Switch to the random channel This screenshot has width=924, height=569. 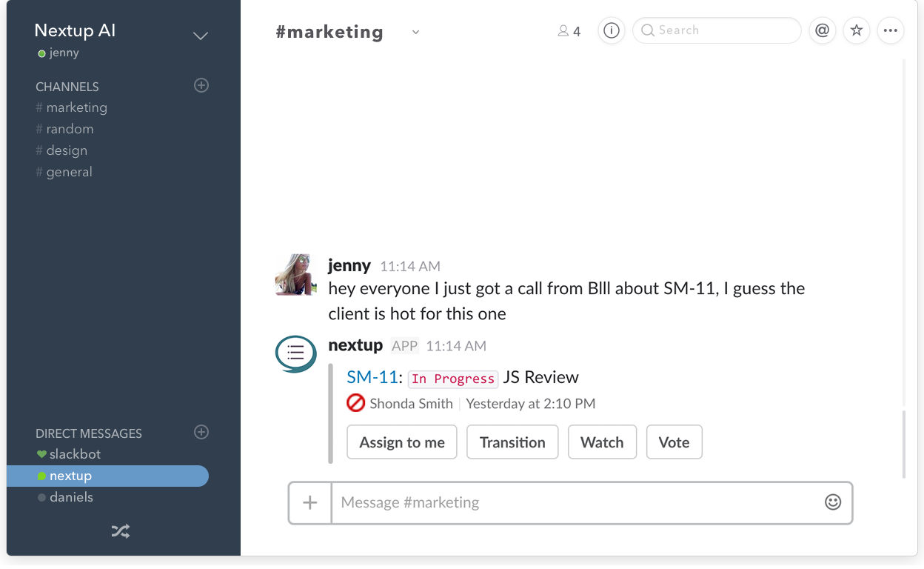tap(70, 129)
